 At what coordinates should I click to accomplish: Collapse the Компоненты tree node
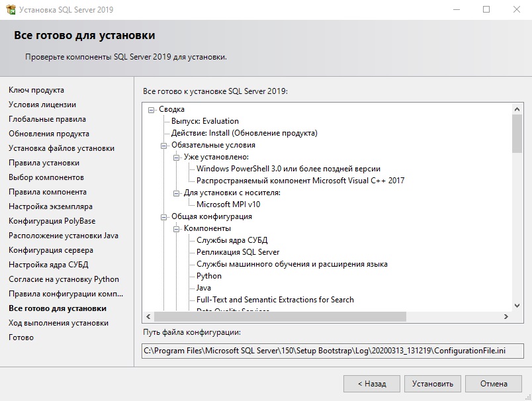point(177,229)
